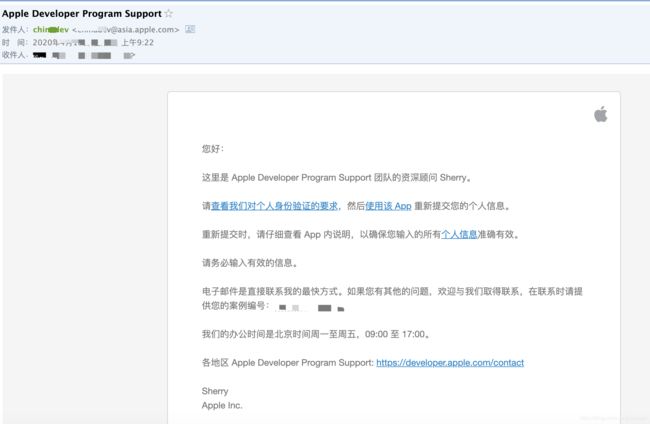Image resolution: width=650 pixels, height=424 pixels.
Task: Click the office hours line mentioning 09:00 至 17:00
Action: click(x=316, y=334)
